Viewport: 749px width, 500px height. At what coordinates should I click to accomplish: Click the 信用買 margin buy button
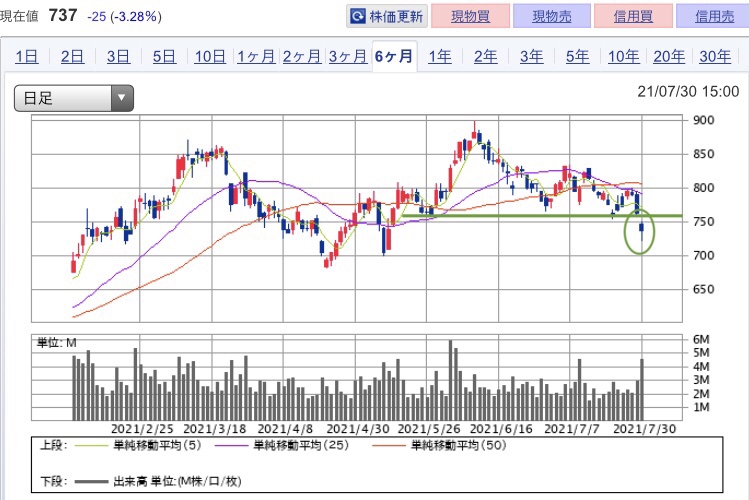point(633,17)
